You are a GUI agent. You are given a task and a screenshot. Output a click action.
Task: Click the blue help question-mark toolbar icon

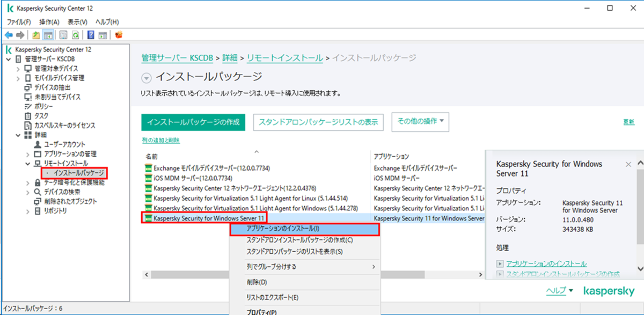click(x=91, y=35)
